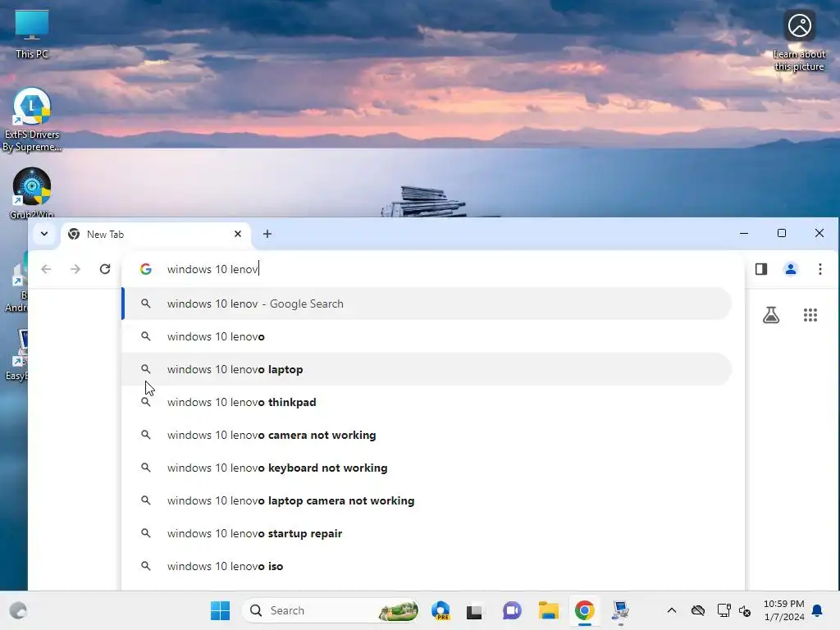This screenshot has width=840, height=630.
Task: Select suggestion 'windows 10 lenovo thinkpad'
Action: 427,402
